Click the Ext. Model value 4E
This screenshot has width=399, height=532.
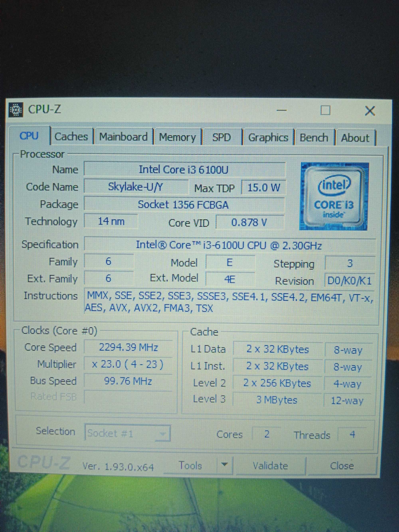tap(230, 279)
